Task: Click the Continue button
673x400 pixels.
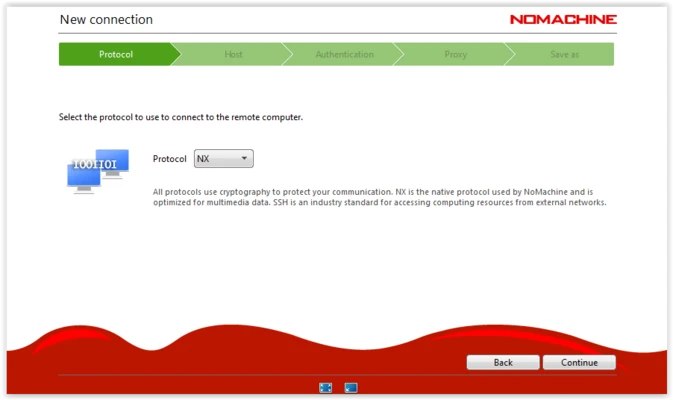Action: 579,363
